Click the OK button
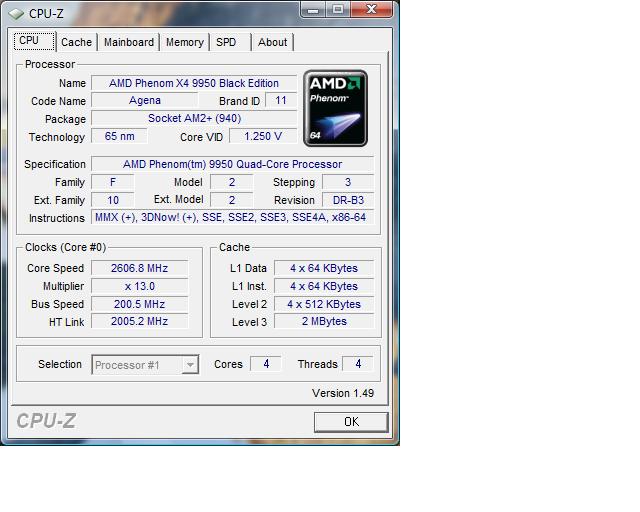Image resolution: width=640 pixels, height=512 pixels. pyautogui.click(x=351, y=422)
